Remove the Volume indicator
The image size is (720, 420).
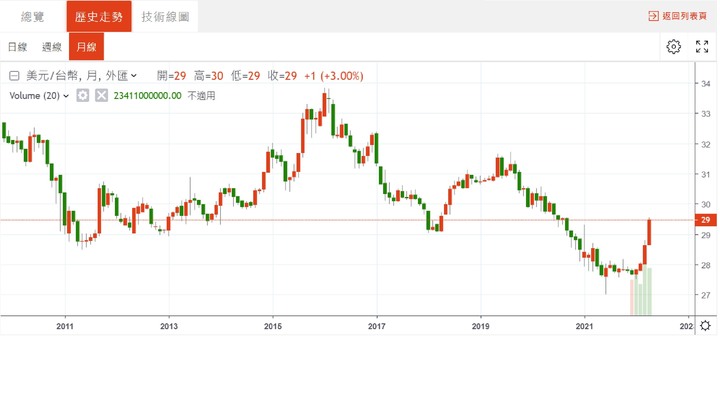[101, 95]
